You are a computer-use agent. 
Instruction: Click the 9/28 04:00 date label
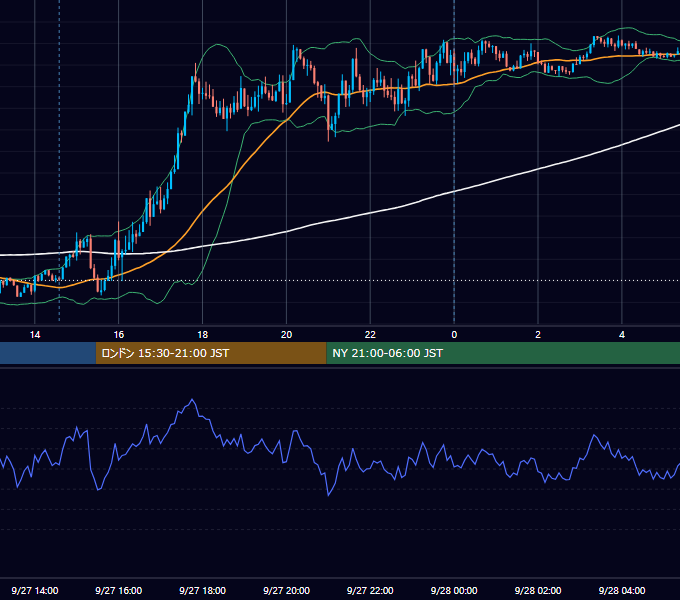[622, 590]
